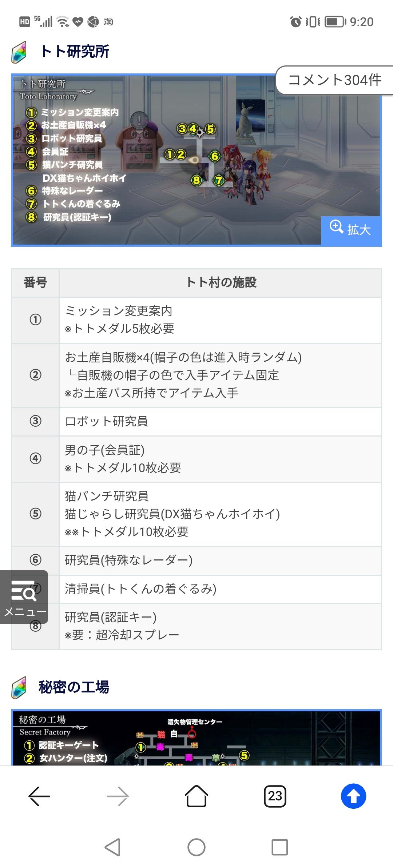
Task: Tap the browser back arrow
Action: point(39,796)
